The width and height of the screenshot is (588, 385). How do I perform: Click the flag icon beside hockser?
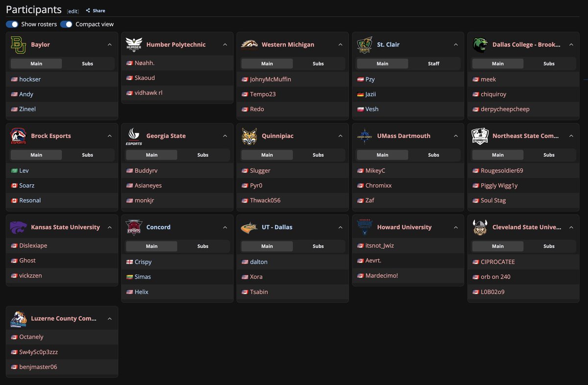[14, 79]
